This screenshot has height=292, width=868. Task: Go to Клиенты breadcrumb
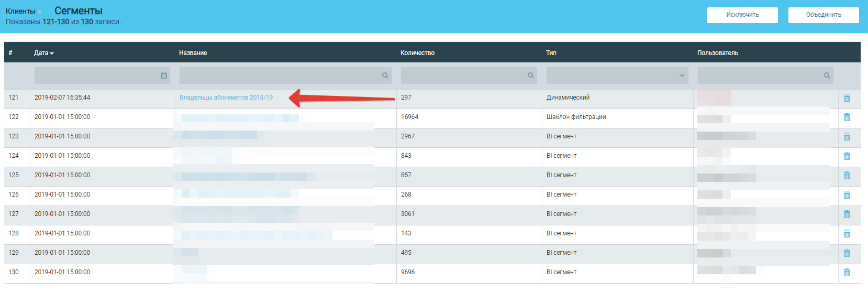tap(20, 11)
